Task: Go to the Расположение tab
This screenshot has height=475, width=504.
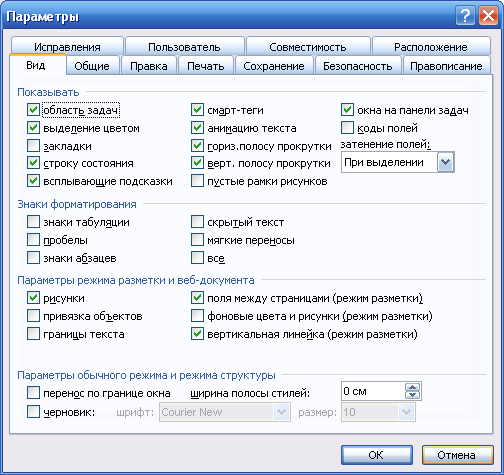Action: [431, 47]
